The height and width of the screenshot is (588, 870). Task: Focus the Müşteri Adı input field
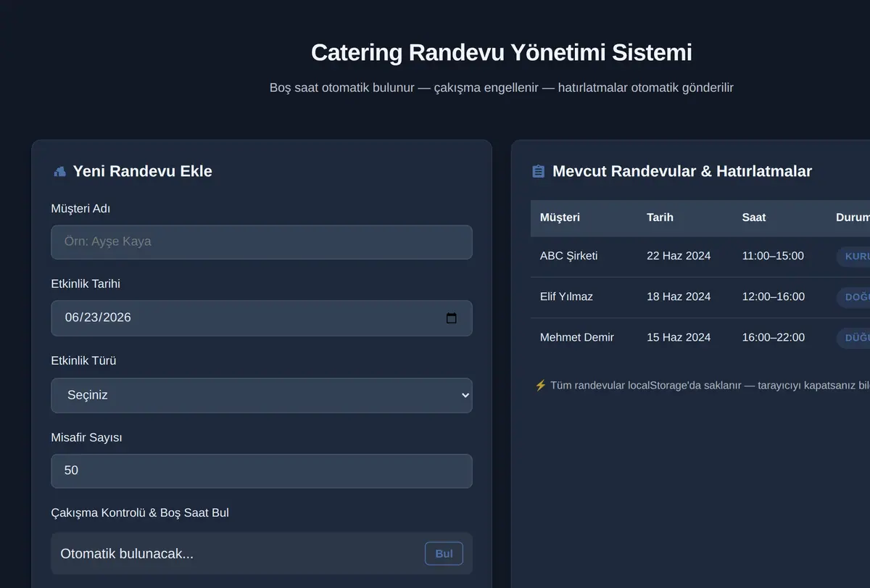point(262,242)
